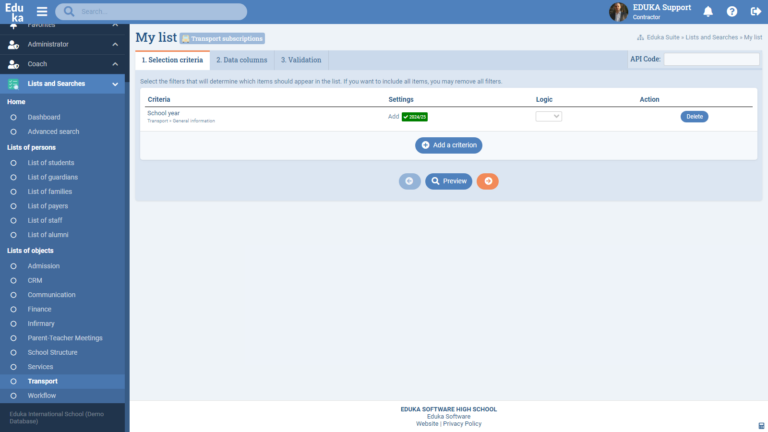Open Workflow objects list
Screen dimensions: 768x432
(x=42, y=396)
